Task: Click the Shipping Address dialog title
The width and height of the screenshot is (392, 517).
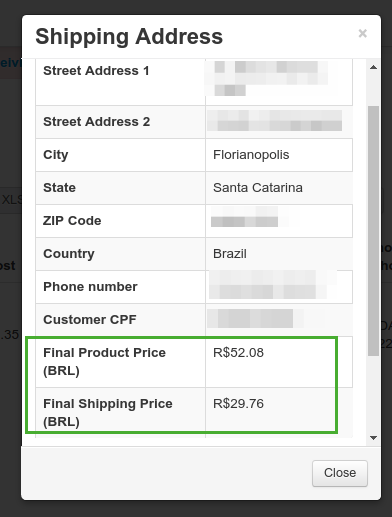Action: click(x=129, y=36)
